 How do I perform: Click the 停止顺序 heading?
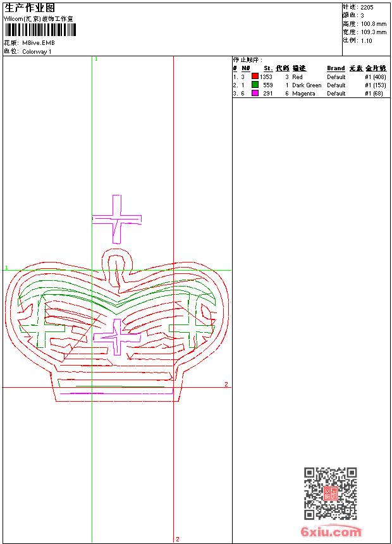[x=248, y=60]
